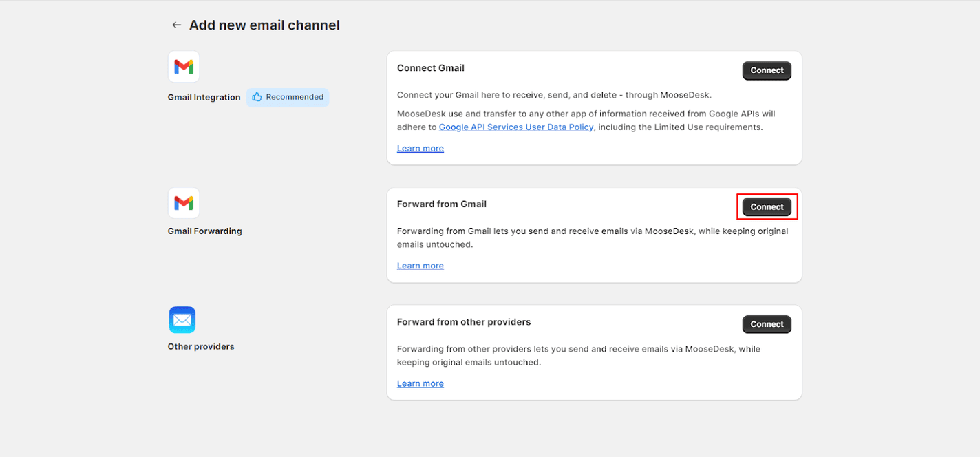Open Google API Services User Data Policy link
The image size is (980, 457).
coord(516,127)
